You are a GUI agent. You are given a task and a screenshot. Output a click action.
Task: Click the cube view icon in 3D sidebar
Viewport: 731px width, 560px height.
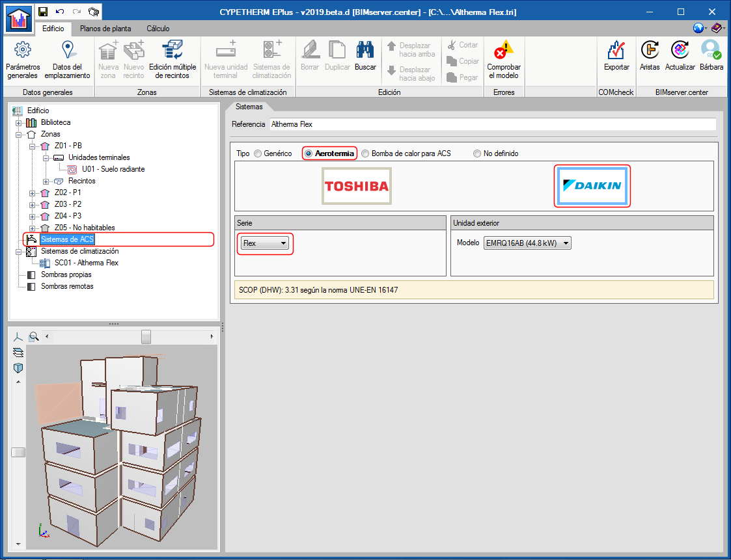click(x=18, y=368)
